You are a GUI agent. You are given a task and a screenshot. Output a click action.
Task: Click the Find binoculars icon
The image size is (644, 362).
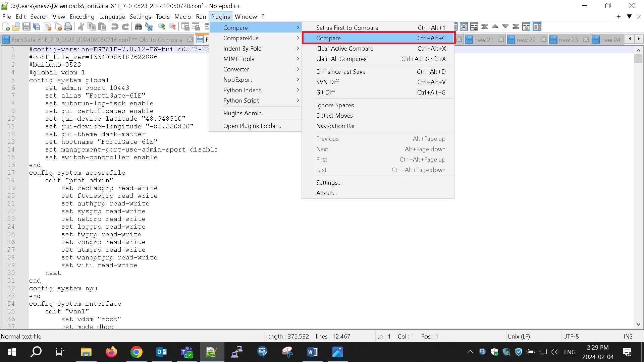pos(138,27)
